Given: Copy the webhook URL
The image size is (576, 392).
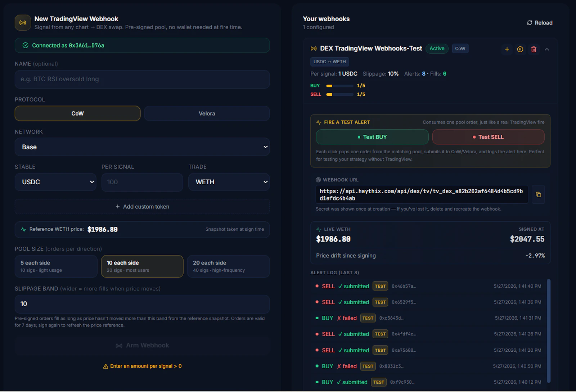Looking at the screenshot, I should pyautogui.click(x=539, y=195).
